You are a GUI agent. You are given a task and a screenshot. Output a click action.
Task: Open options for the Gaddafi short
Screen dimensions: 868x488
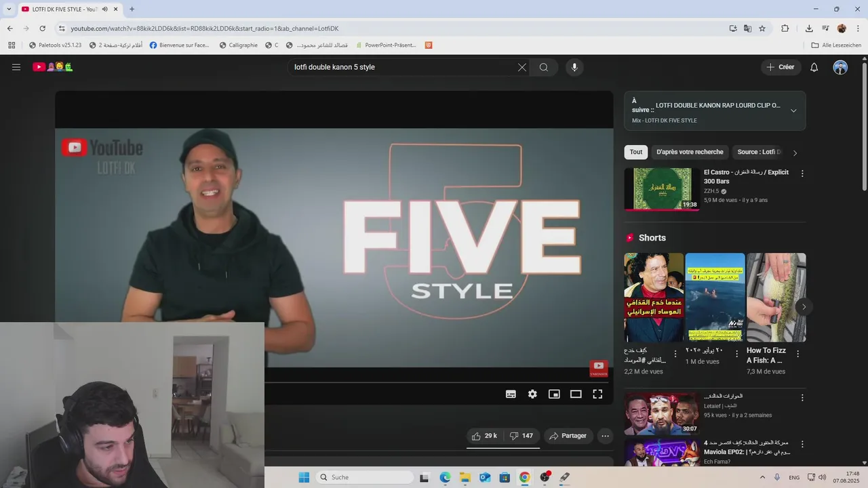click(x=675, y=354)
